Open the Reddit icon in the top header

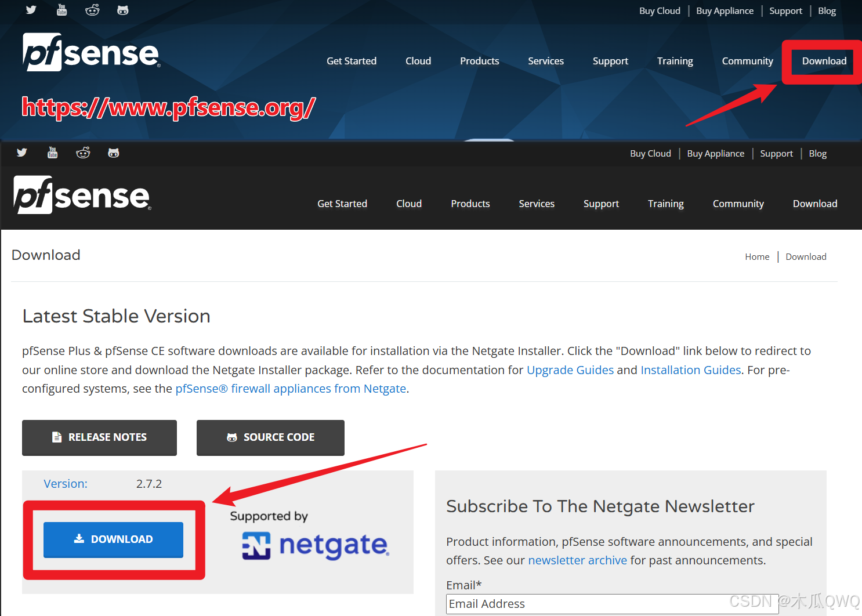pyautogui.click(x=92, y=10)
